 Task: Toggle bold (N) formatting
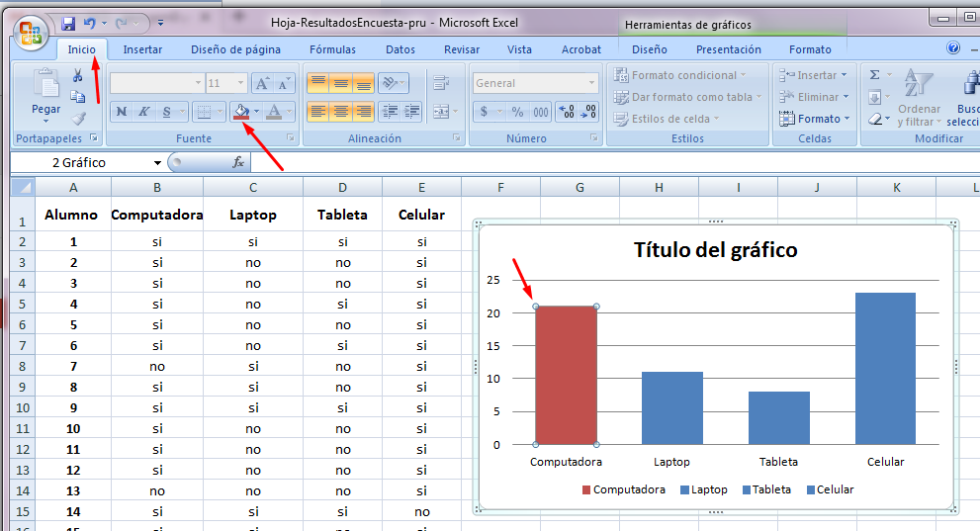pos(122,112)
